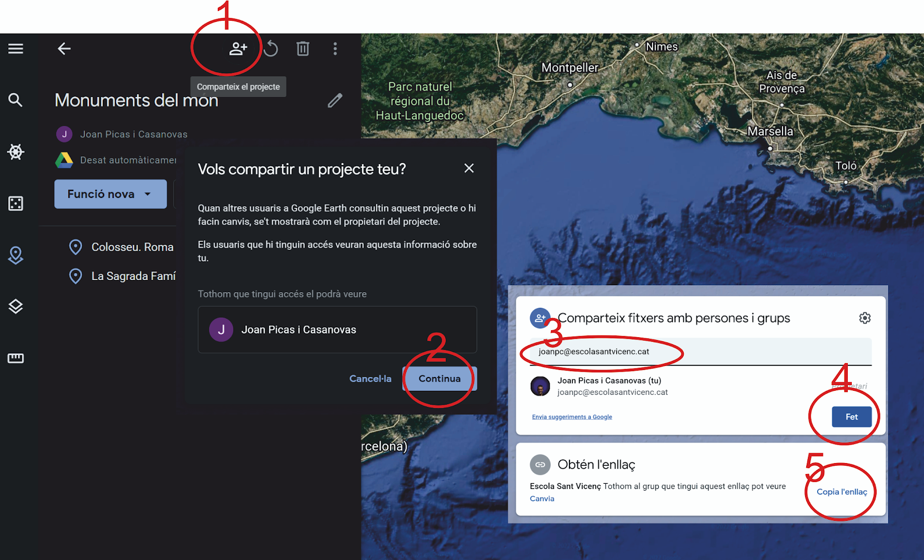Click the Copia l'enllaç link
This screenshot has height=560, width=924.
pyautogui.click(x=841, y=492)
